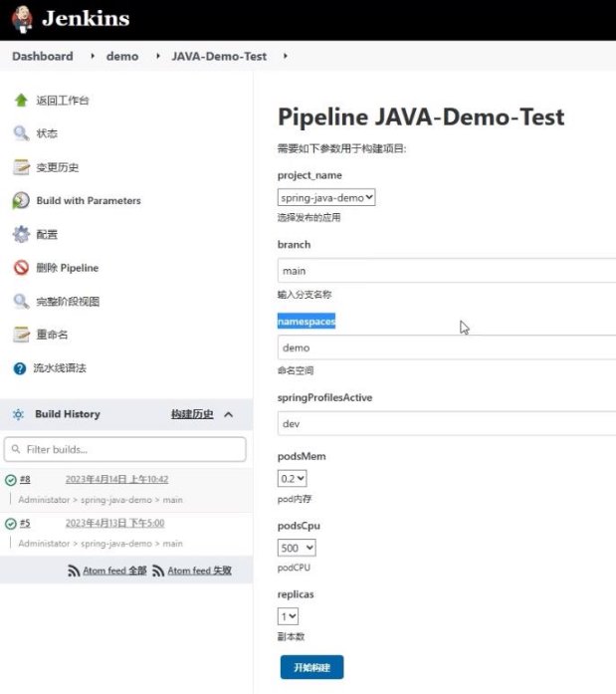Expand the demo breadcrumb arrow
Screen dimensions: 616x694
click(x=158, y=56)
